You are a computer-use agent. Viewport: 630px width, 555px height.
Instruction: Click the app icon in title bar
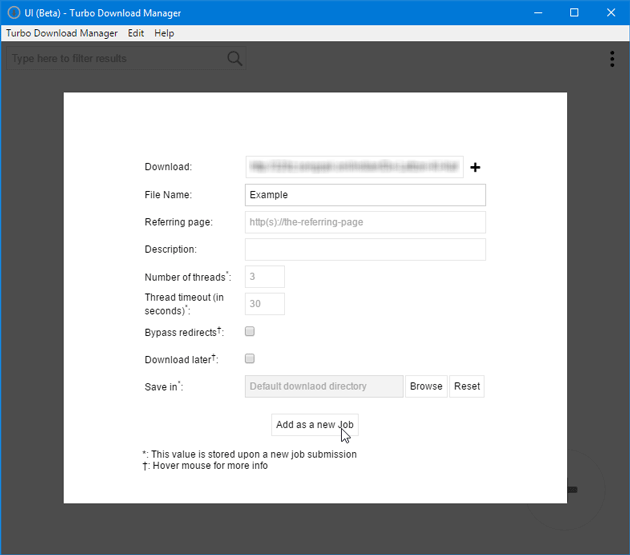tap(13, 12)
